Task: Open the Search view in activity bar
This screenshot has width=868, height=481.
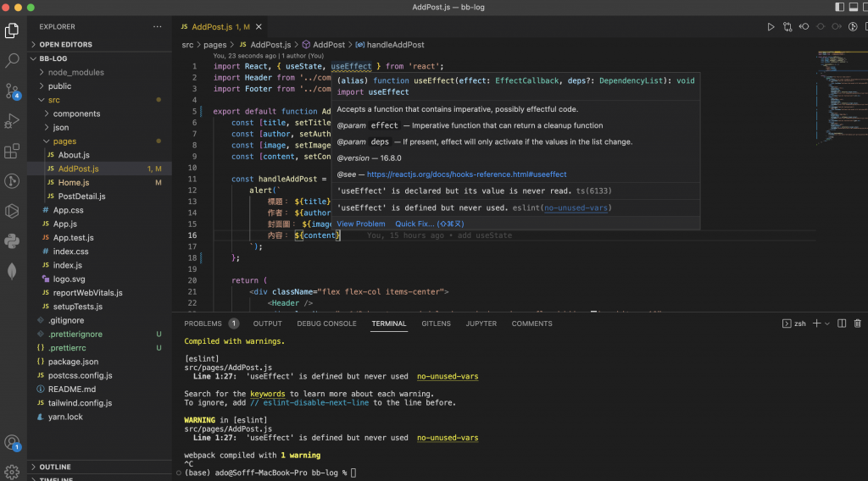Action: pyautogui.click(x=12, y=60)
